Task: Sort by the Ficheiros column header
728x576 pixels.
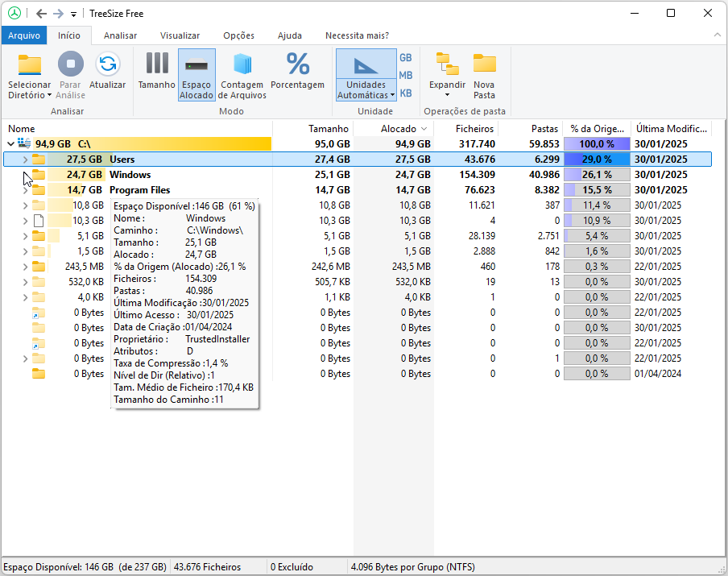Action: click(x=465, y=129)
